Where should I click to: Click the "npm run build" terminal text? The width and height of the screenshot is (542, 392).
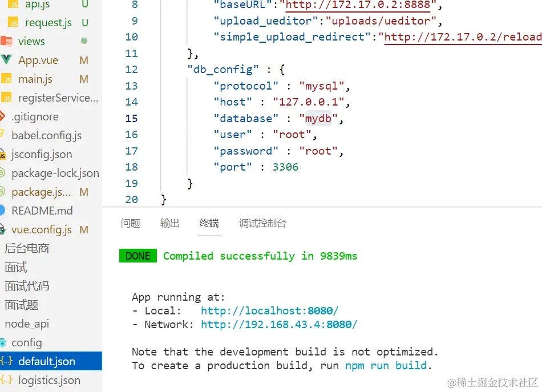[386, 366]
